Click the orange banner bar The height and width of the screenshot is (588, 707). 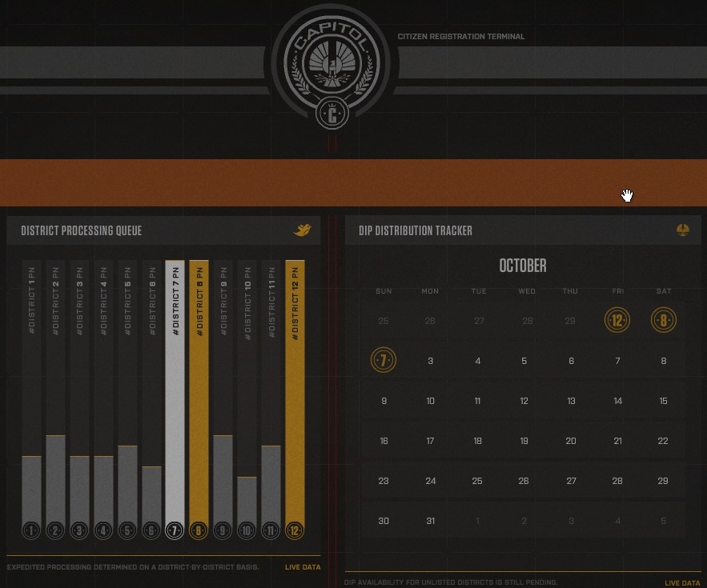pos(353,182)
